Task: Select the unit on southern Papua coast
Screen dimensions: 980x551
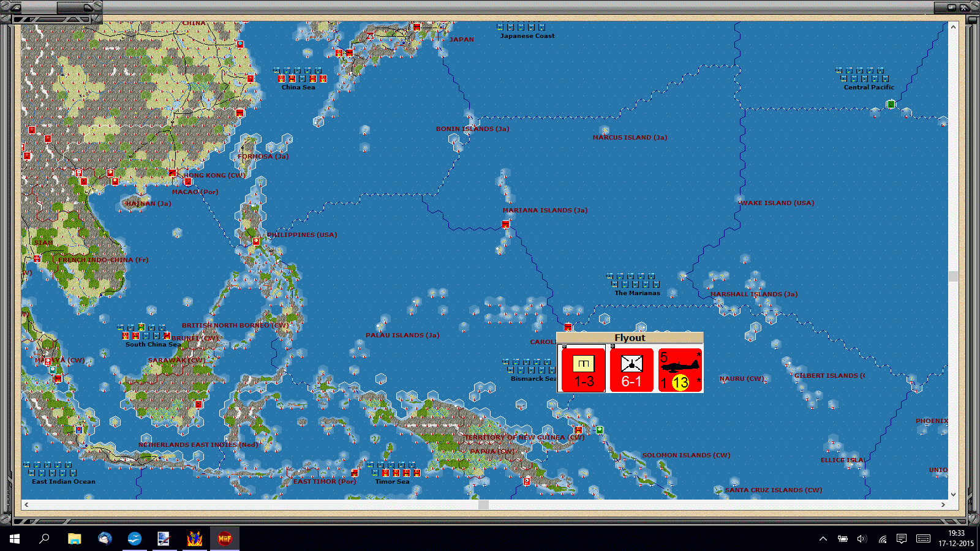Action: pyautogui.click(x=526, y=482)
